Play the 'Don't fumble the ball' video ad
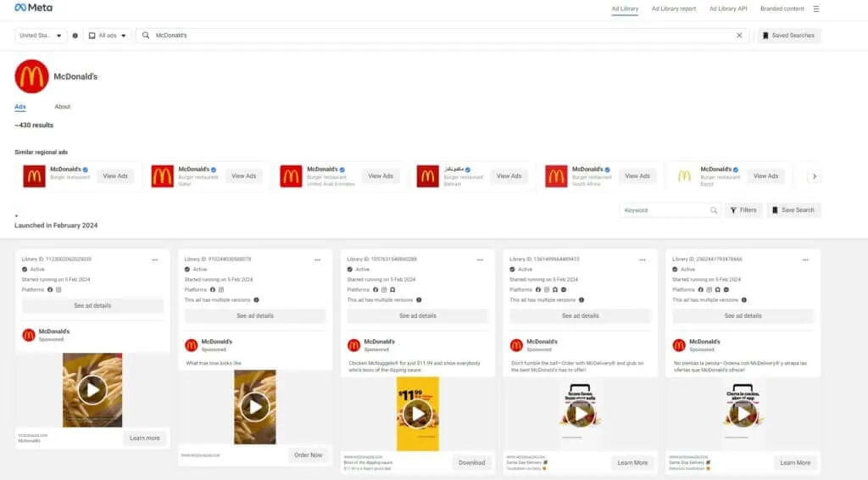This screenshot has height=480, width=868. [x=580, y=413]
